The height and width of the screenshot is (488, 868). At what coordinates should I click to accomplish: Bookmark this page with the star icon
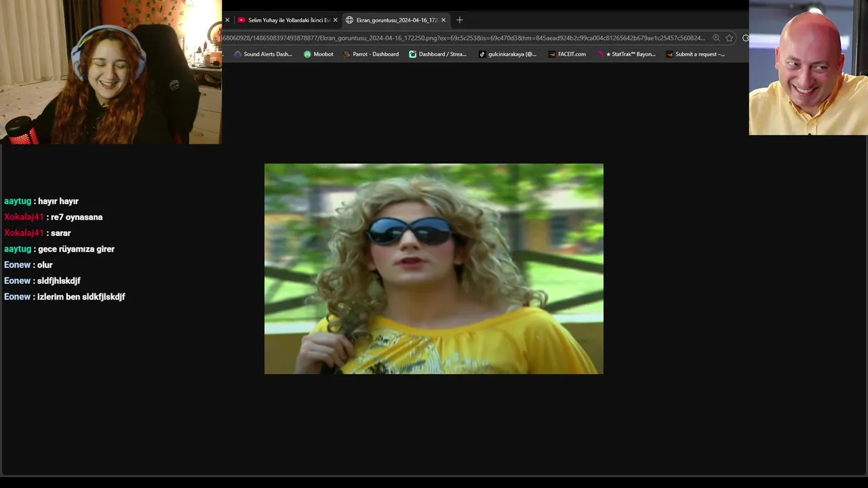click(x=729, y=38)
